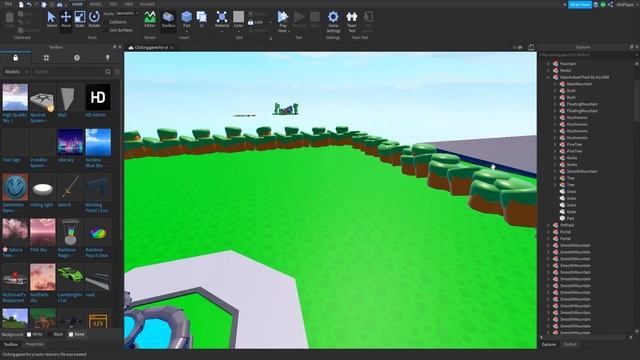This screenshot has height=360, width=640.
Task: Open the toolbox Recent tab
Action: (x=77, y=58)
